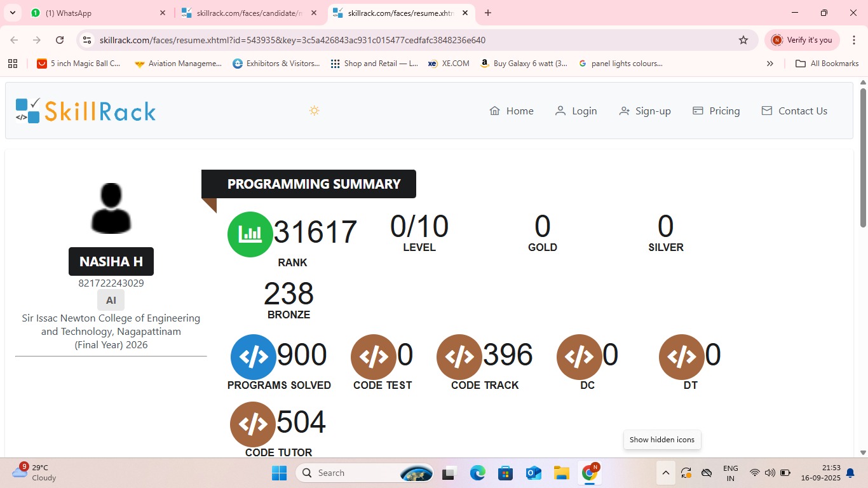This screenshot has height=488, width=868.
Task: Click the 0/10 level value
Action: (419, 226)
